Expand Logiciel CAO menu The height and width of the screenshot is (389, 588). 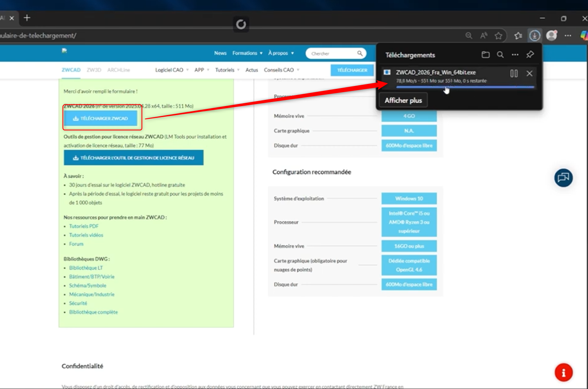click(172, 70)
